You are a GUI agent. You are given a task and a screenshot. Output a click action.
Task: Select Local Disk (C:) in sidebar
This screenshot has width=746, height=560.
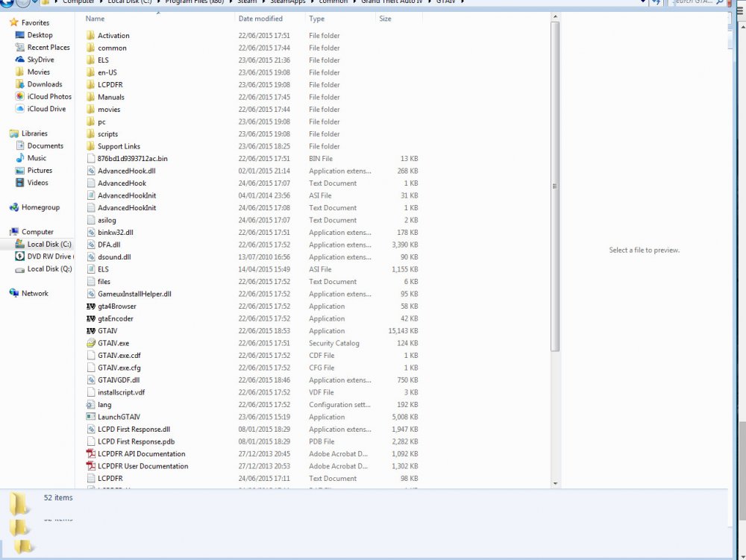point(49,244)
